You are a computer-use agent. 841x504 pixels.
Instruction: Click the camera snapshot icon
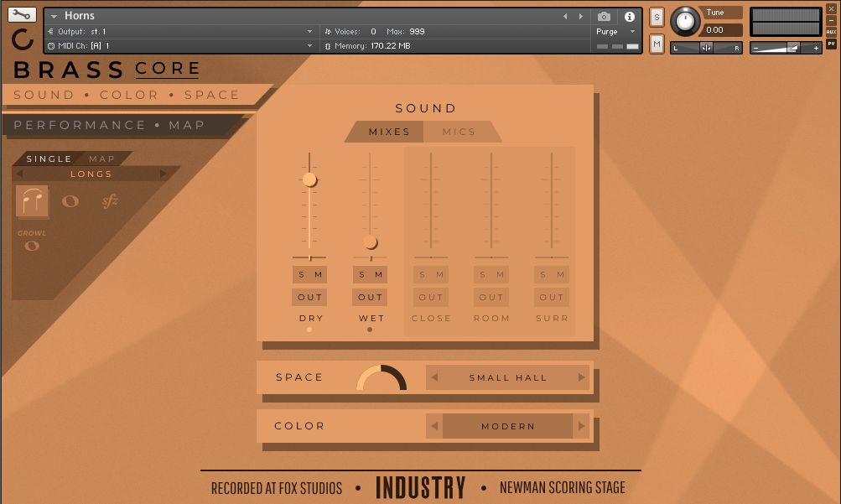tap(604, 17)
